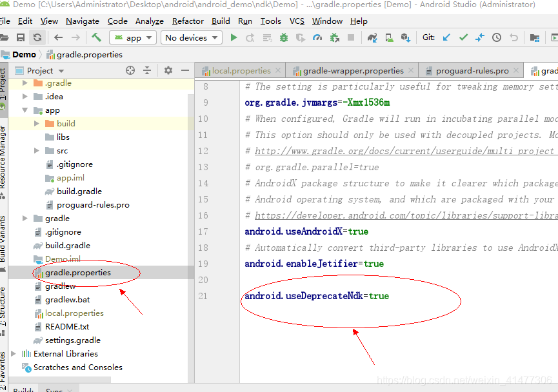Screen dimensions: 558x392
Task: Click Git Commit green checkmark
Action: pyautogui.click(x=463, y=37)
